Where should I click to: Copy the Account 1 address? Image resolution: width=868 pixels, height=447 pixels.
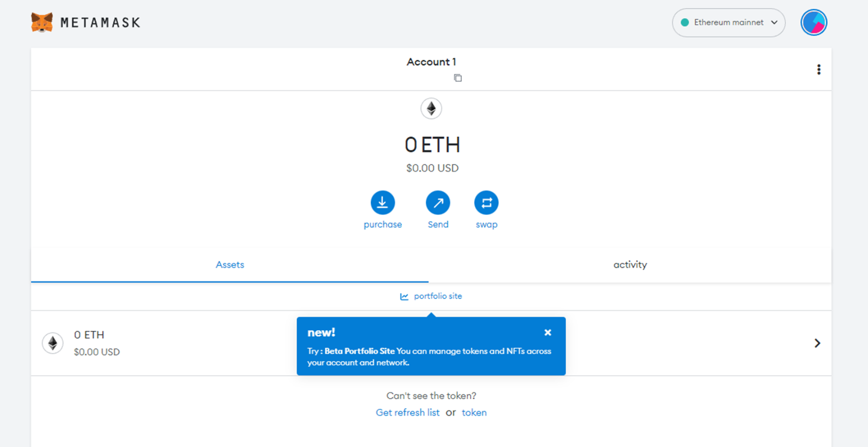tap(458, 78)
